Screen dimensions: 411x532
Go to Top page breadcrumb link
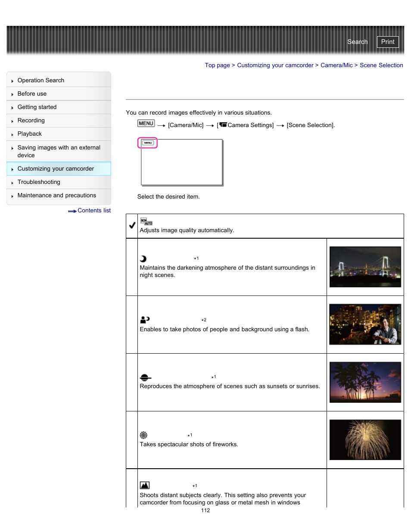[217, 65]
